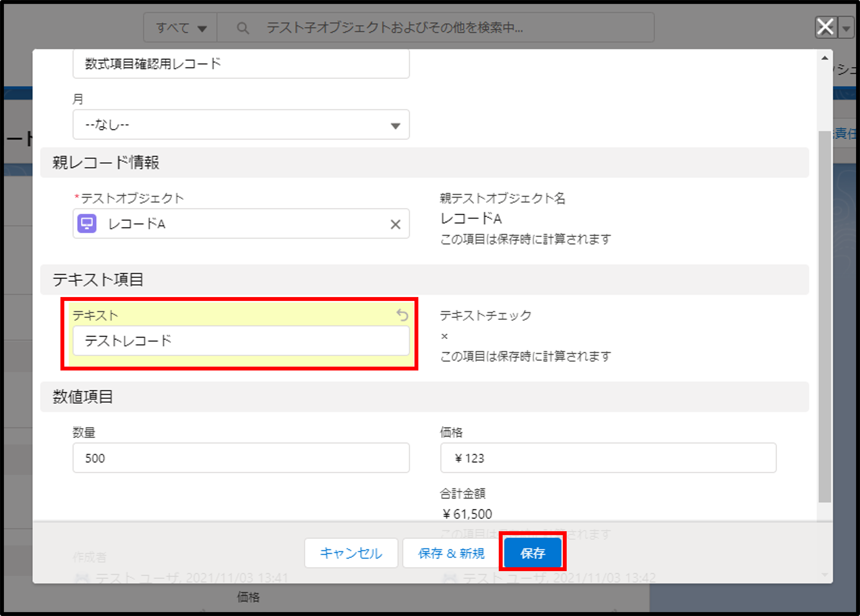Click scrollbar up arrow in modal

coord(824,58)
